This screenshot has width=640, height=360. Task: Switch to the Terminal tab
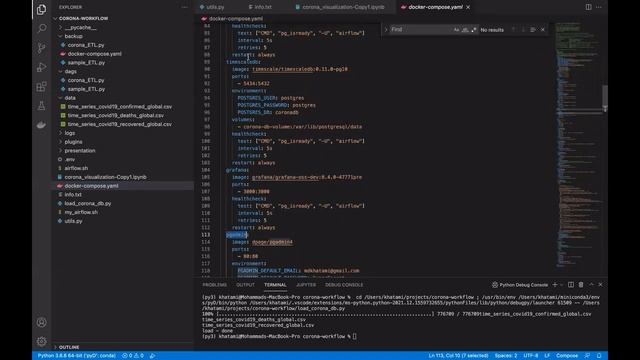point(275,284)
